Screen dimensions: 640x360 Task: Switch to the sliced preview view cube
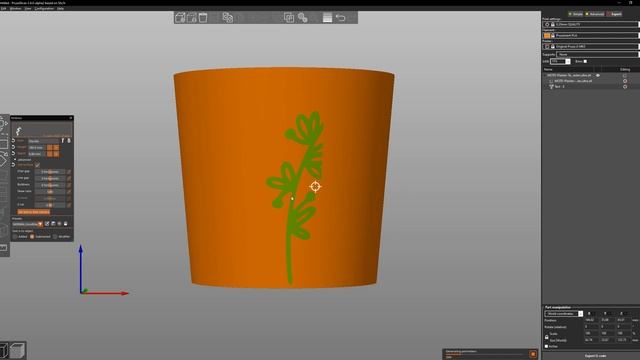click(17, 350)
